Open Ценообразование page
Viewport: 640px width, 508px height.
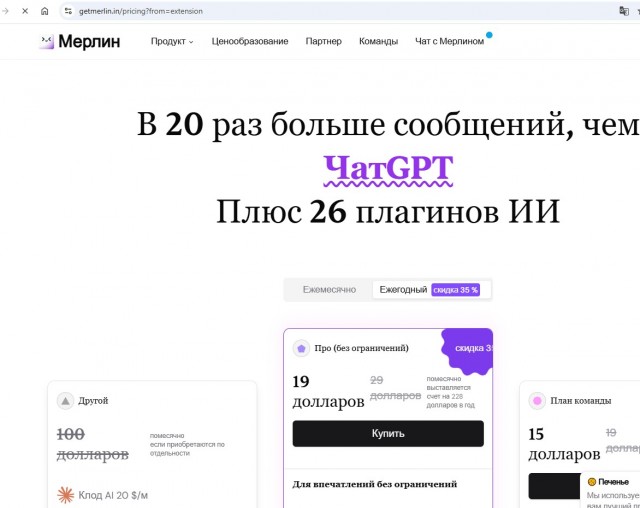[250, 41]
